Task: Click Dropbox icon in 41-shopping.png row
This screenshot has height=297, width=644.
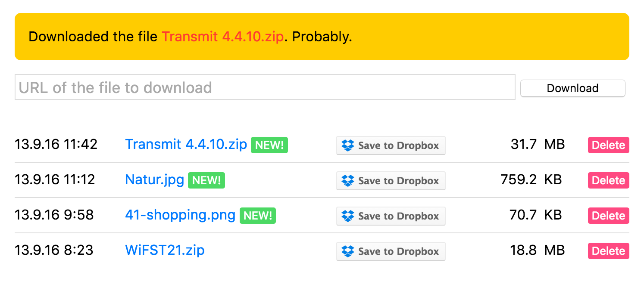Action: point(347,216)
